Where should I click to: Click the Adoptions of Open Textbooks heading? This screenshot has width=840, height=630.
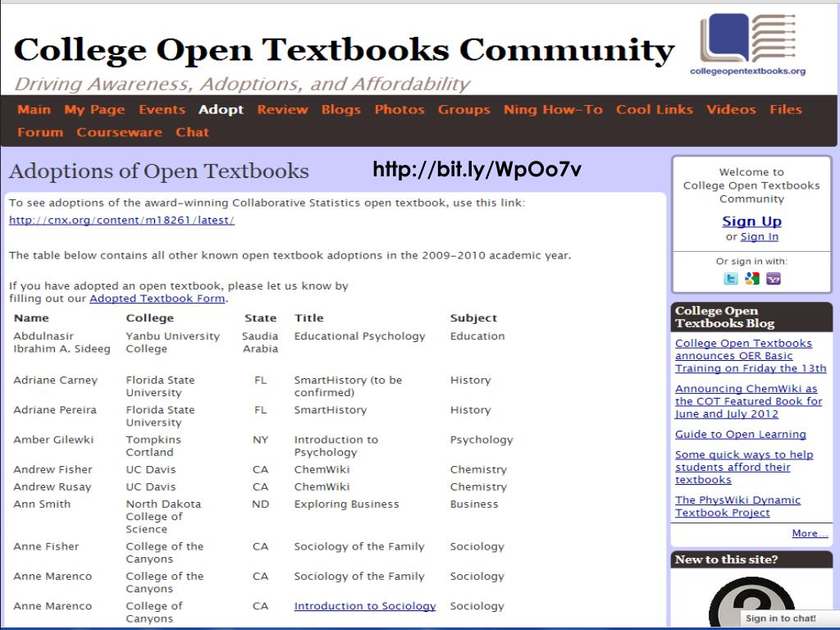(158, 171)
